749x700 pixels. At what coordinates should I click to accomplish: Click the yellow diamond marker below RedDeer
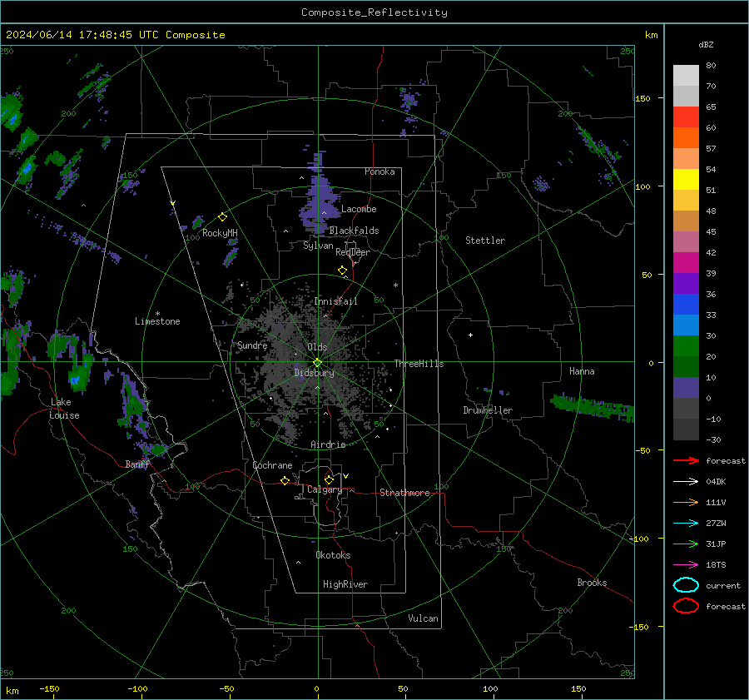(x=342, y=271)
